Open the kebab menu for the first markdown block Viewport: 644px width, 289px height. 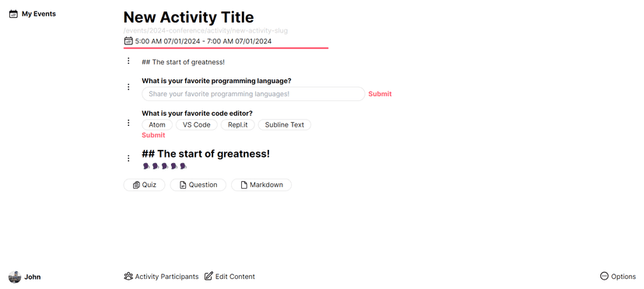[x=128, y=61]
